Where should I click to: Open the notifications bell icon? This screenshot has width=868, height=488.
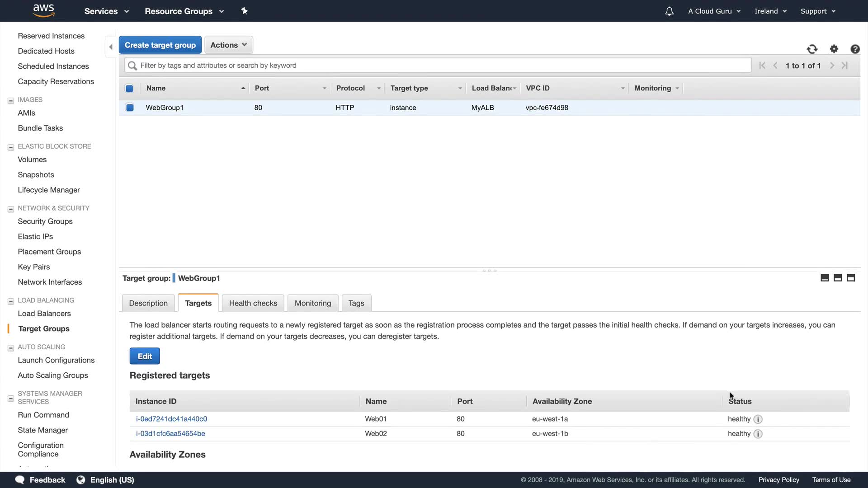pos(669,11)
